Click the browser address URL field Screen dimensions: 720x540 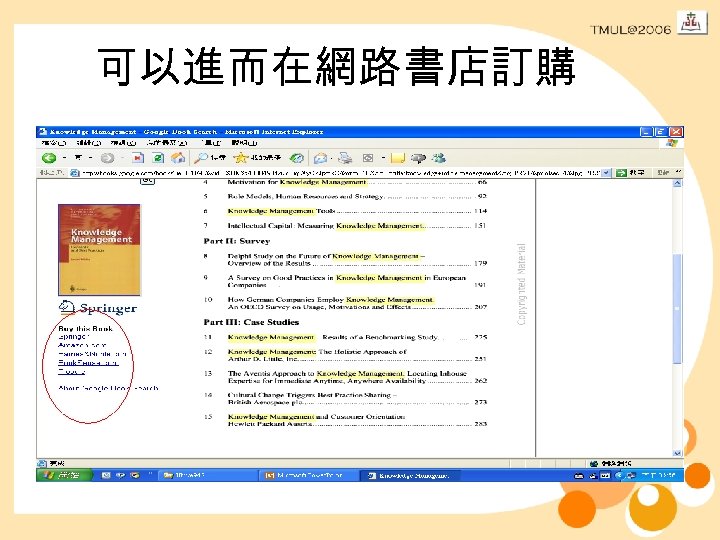coord(340,173)
